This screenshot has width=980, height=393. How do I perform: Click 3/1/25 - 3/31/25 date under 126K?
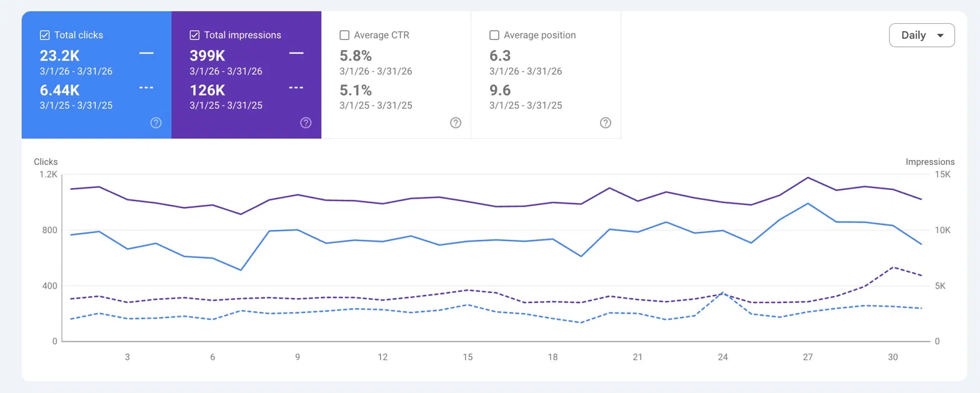(226, 105)
